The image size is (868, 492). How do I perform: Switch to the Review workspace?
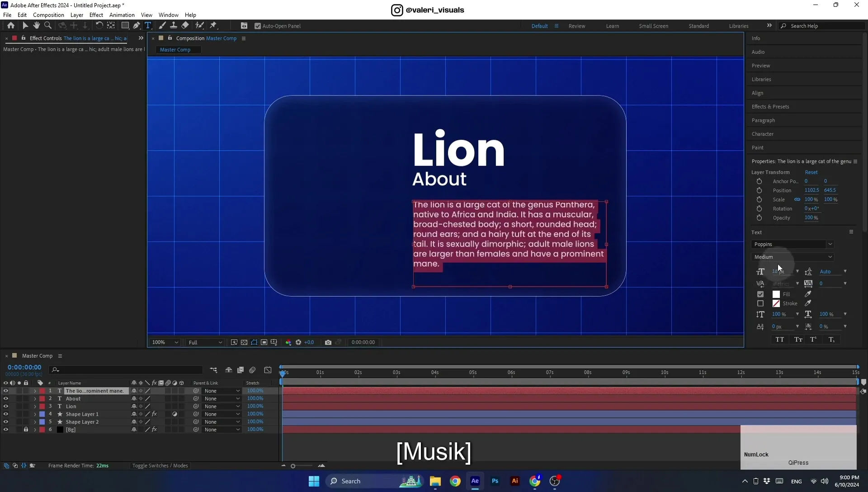pyautogui.click(x=576, y=26)
